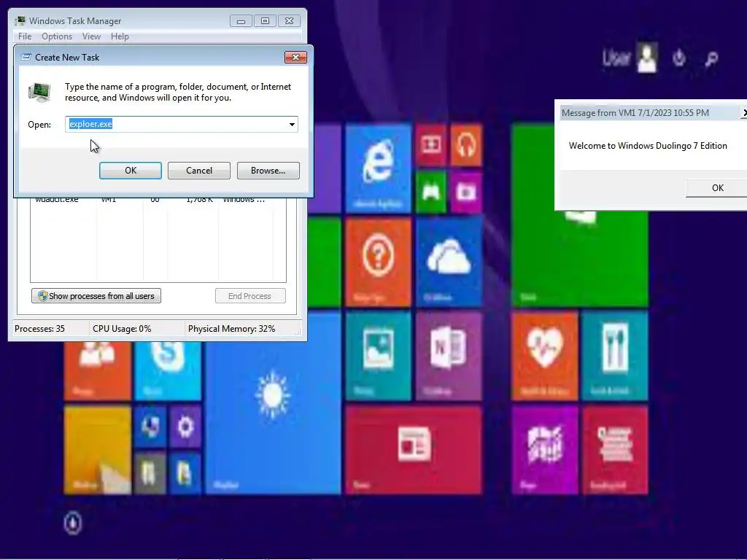This screenshot has height=560, width=747.
Task: Click OK in the VM1 message box
Action: [716, 187]
